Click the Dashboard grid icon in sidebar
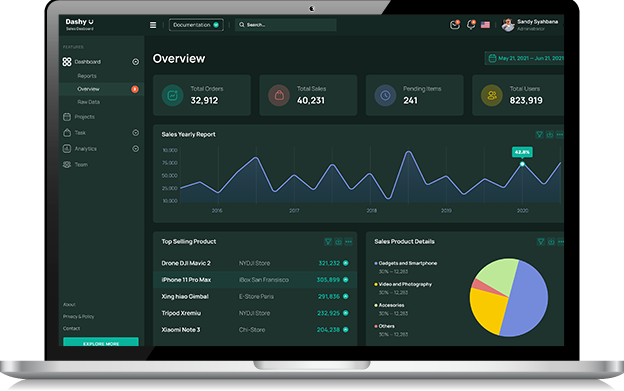Screen dimensions: 624x391 [67, 62]
